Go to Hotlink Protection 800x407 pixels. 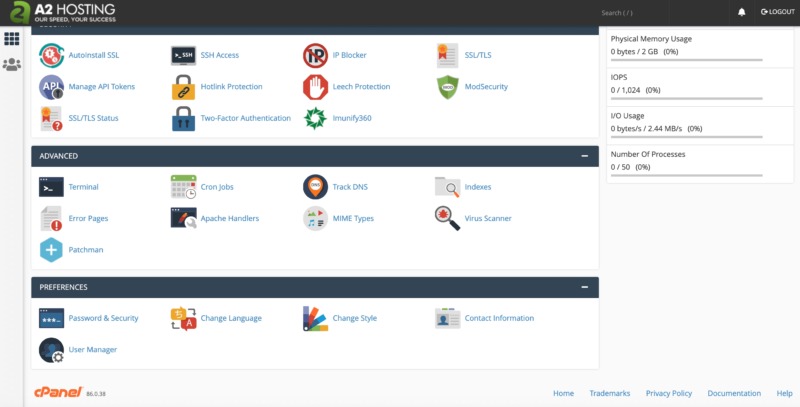[231, 87]
